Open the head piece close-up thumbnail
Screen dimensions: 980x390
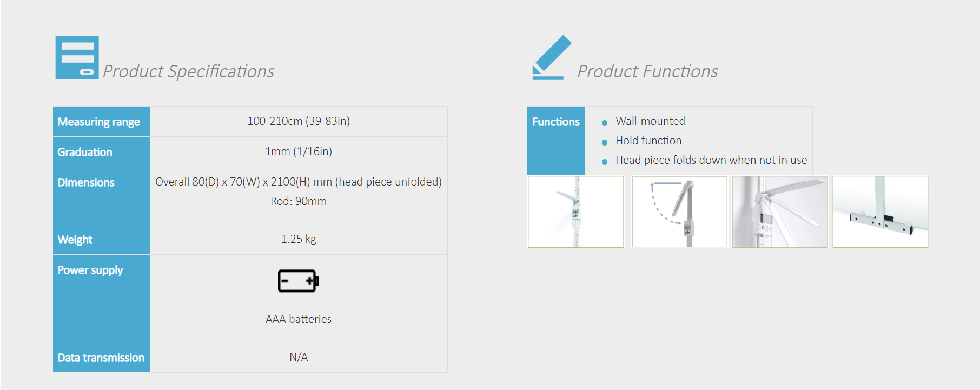click(x=779, y=211)
